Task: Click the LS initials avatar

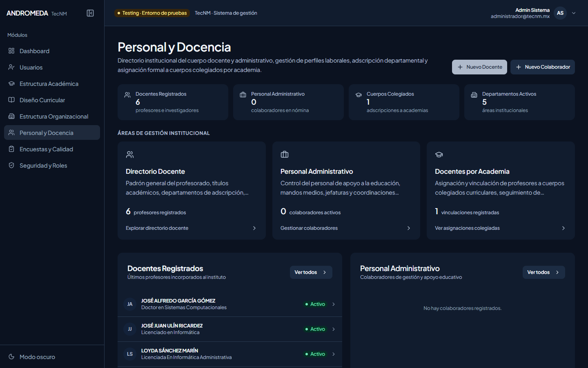Action: tap(130, 354)
